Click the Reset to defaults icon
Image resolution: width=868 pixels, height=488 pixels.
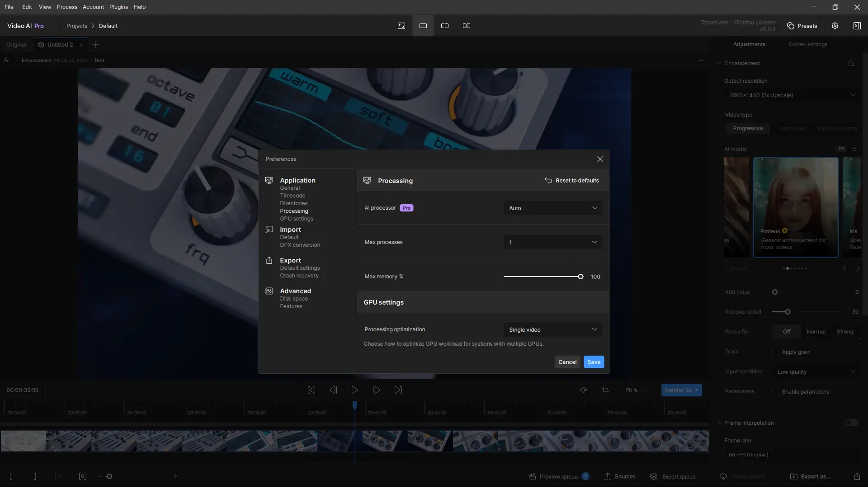pyautogui.click(x=548, y=180)
